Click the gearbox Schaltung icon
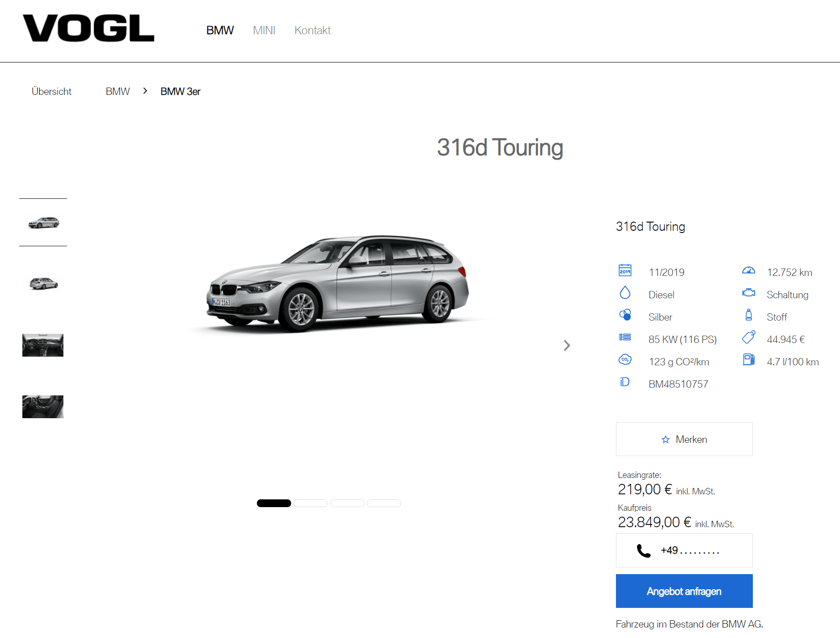Viewport: 840px width, 638px height. pyautogui.click(x=748, y=293)
